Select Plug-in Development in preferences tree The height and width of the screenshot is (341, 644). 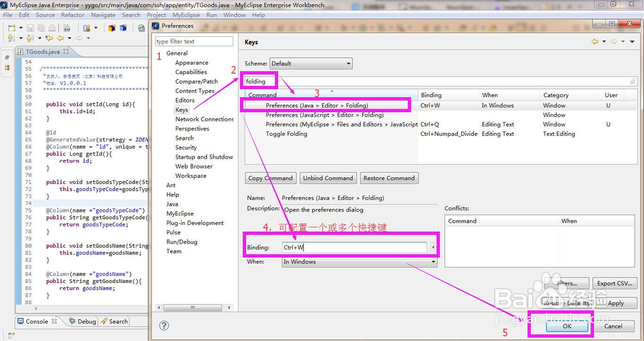coord(195,223)
